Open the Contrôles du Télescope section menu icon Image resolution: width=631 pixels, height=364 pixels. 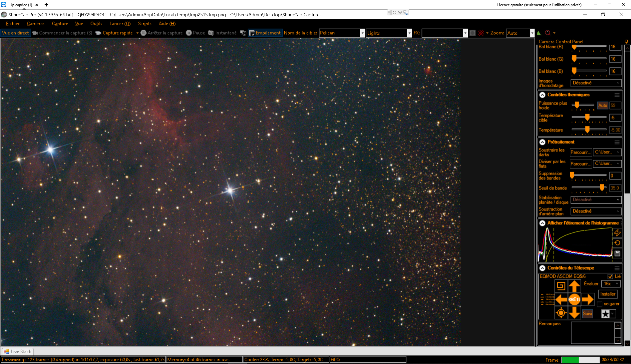(x=617, y=268)
